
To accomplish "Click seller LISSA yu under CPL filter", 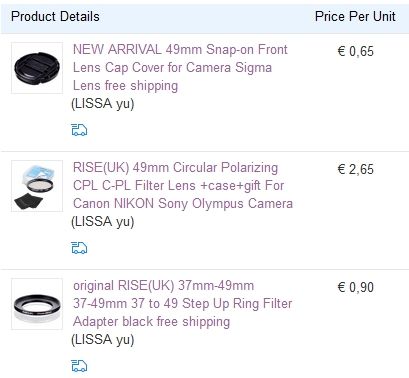I will click(x=103, y=222).
